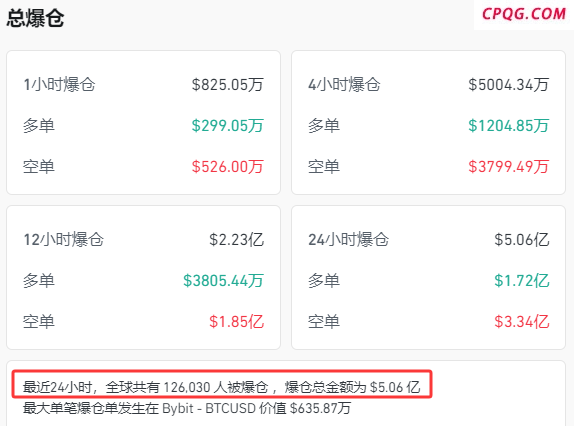Click the Bybit - BTCUSD largest liquidation line
This screenshot has width=574, height=426.
187,408
